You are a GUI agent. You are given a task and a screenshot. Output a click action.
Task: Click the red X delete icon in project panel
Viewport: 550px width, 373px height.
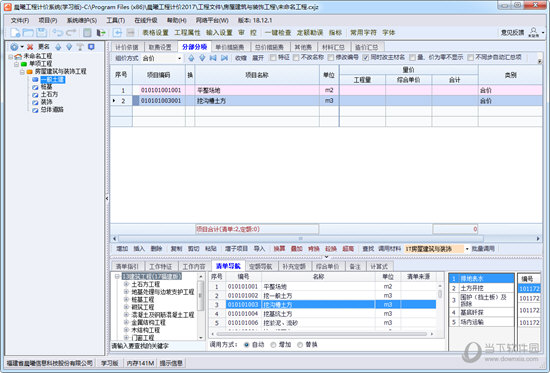point(30,47)
